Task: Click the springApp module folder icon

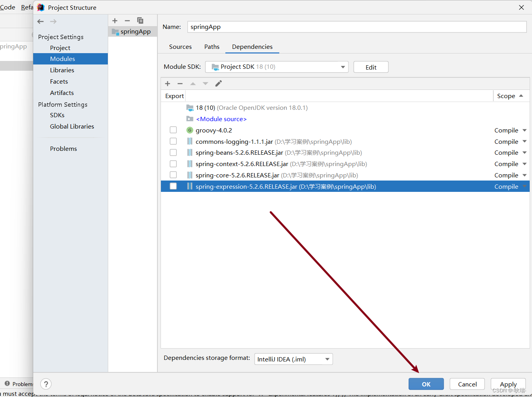Action: [x=115, y=32]
